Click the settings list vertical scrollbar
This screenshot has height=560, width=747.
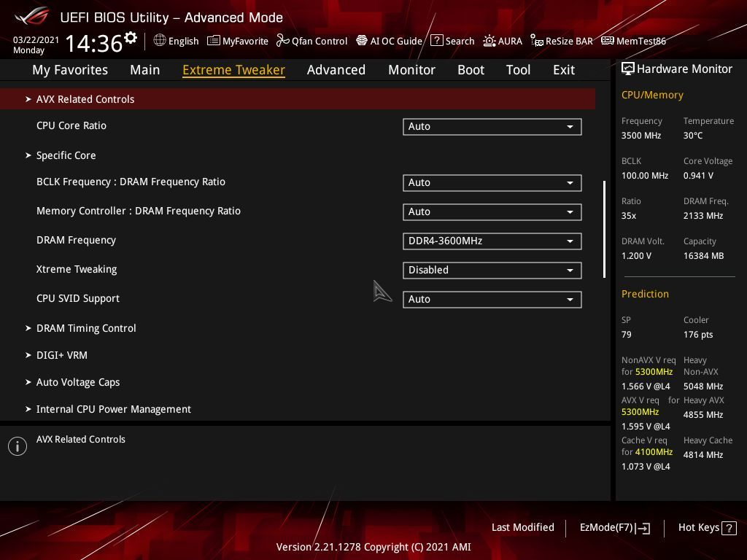coord(604,229)
